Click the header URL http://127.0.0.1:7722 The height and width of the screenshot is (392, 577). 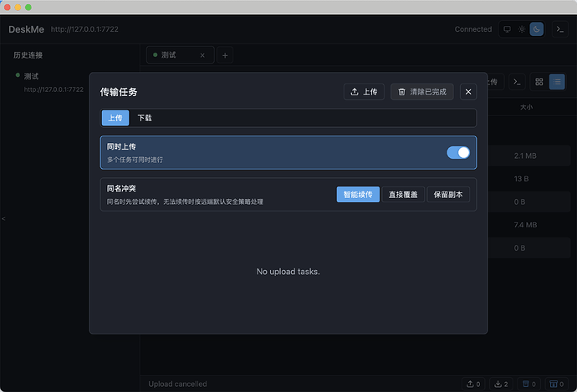point(84,29)
